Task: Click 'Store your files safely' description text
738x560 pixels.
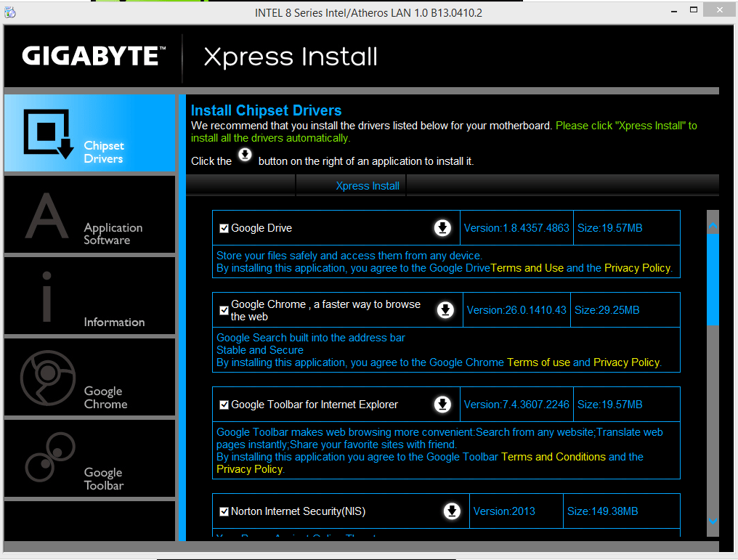Action: (x=349, y=256)
